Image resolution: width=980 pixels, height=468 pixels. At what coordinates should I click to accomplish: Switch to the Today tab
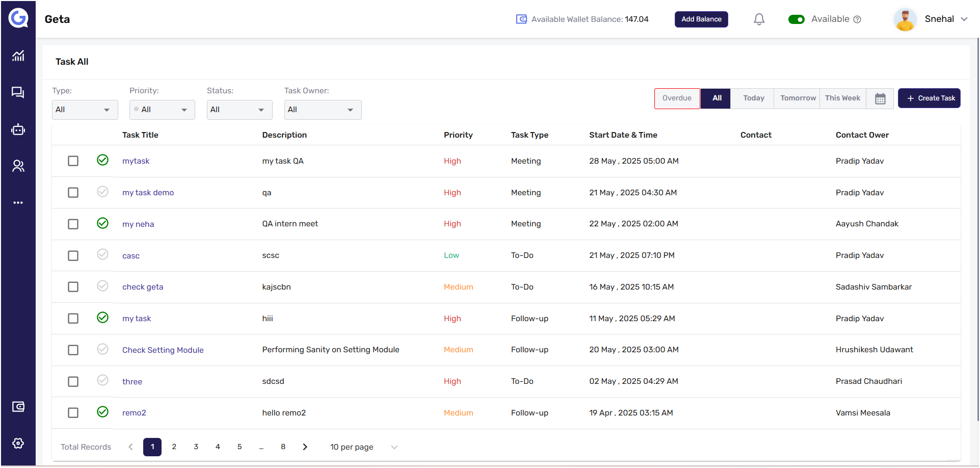click(753, 98)
